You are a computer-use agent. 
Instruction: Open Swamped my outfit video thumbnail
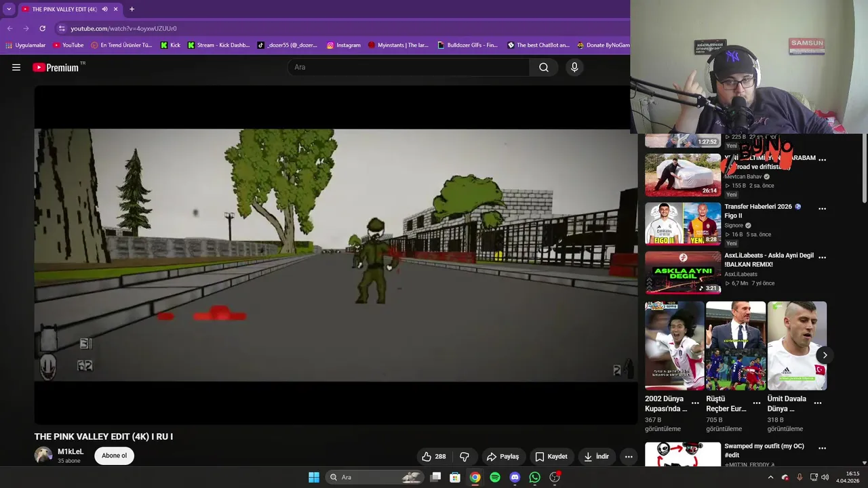tap(683, 454)
